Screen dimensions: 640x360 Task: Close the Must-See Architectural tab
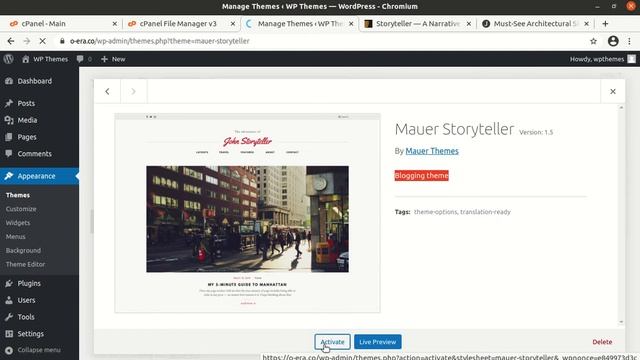[587, 24]
